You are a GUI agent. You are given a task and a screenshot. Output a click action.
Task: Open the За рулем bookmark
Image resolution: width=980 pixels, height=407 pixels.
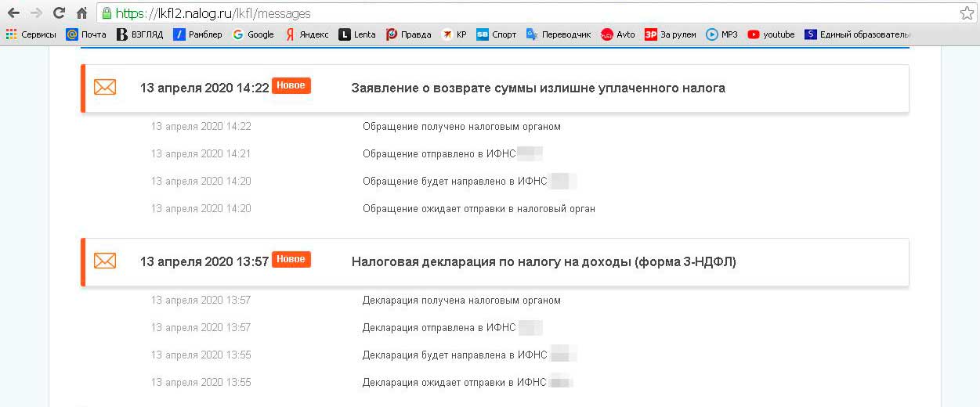point(670,34)
